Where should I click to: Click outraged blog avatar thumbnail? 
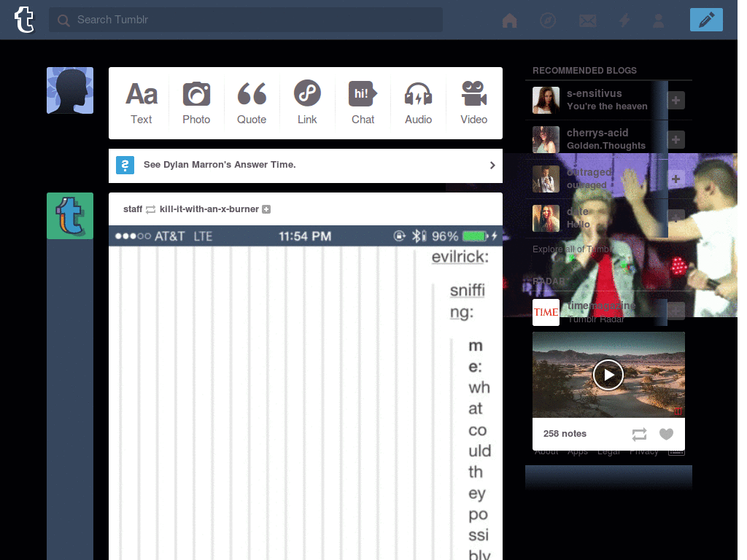(x=546, y=179)
